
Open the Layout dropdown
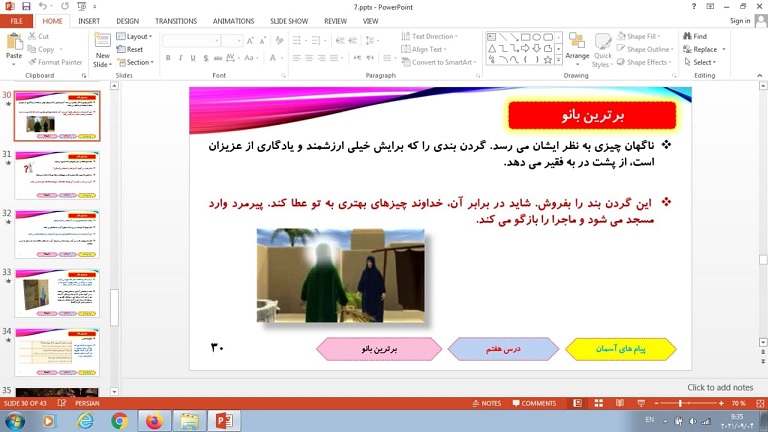[x=138, y=36]
